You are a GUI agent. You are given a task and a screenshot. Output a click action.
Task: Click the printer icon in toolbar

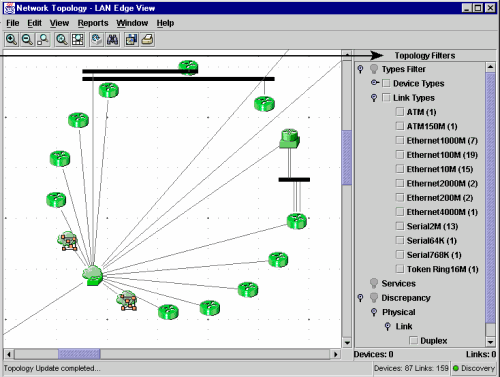tap(147, 40)
